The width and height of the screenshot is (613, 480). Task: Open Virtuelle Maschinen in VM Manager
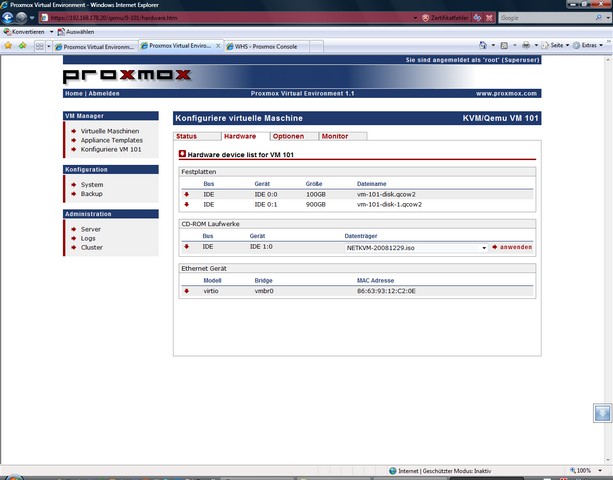point(110,131)
